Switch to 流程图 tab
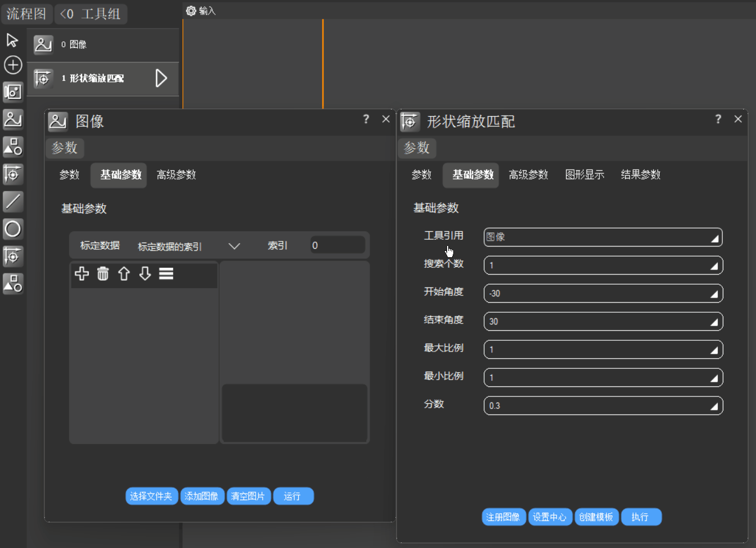Viewport: 756px width, 548px height. coord(26,13)
